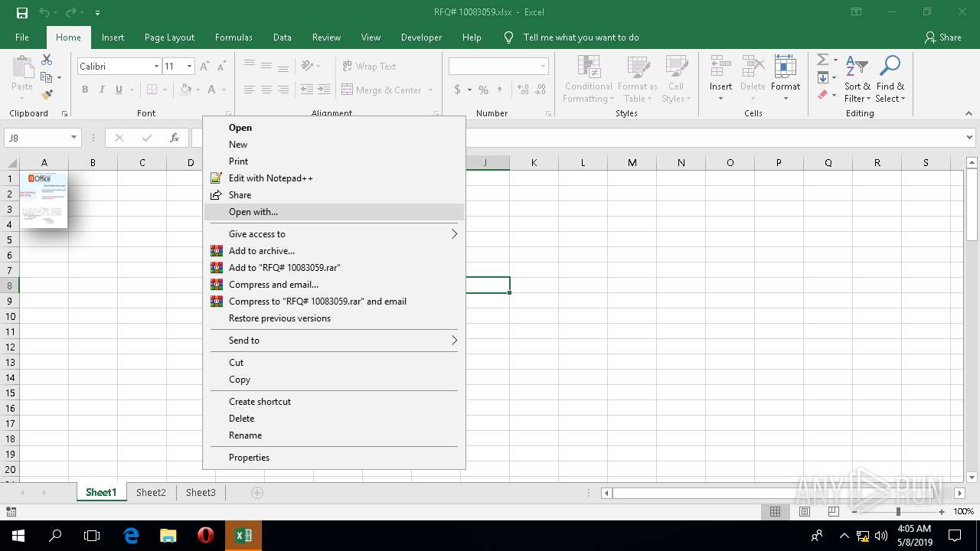Image resolution: width=980 pixels, height=551 pixels.
Task: Click the Fill down icon in Editing
Action: click(822, 77)
